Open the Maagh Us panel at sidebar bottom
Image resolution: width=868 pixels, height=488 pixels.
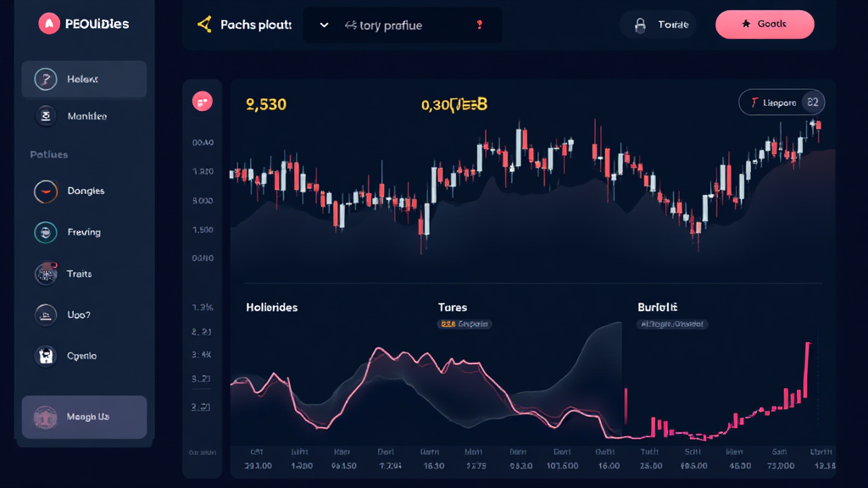[x=84, y=417]
